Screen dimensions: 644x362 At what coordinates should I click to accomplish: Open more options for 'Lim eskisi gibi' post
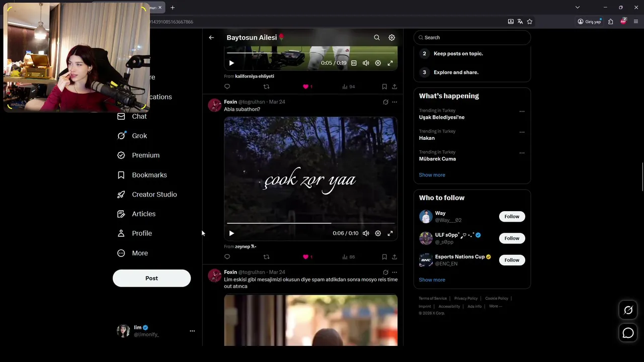[x=394, y=273]
